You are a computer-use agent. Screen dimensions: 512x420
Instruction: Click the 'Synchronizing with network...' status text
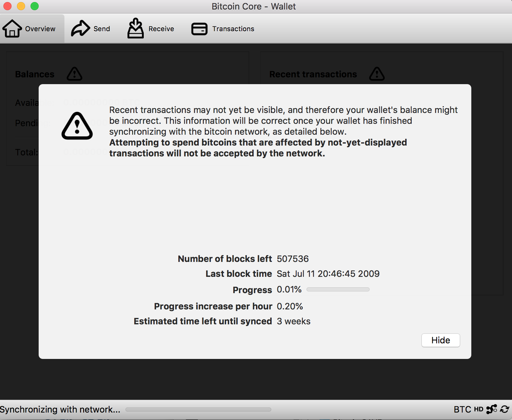click(60, 409)
